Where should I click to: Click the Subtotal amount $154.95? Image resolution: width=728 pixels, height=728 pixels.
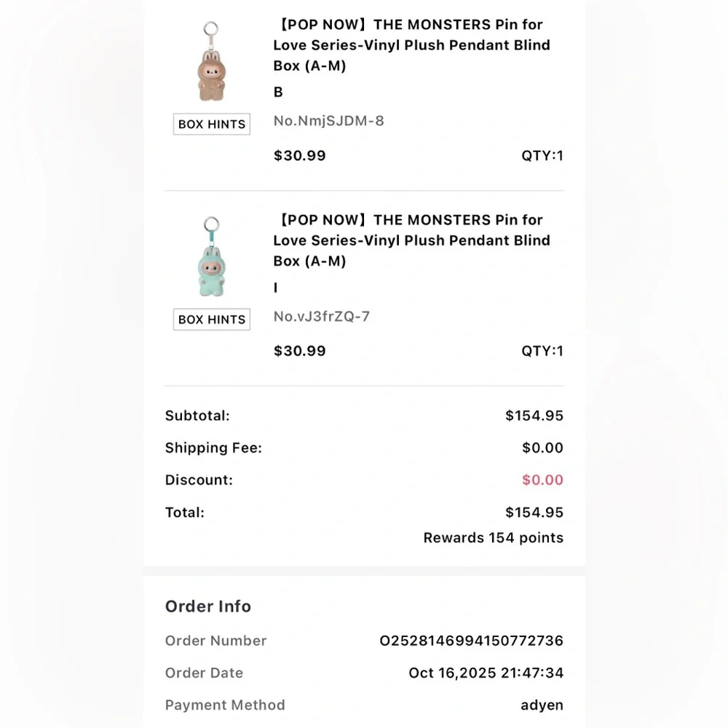[534, 416]
